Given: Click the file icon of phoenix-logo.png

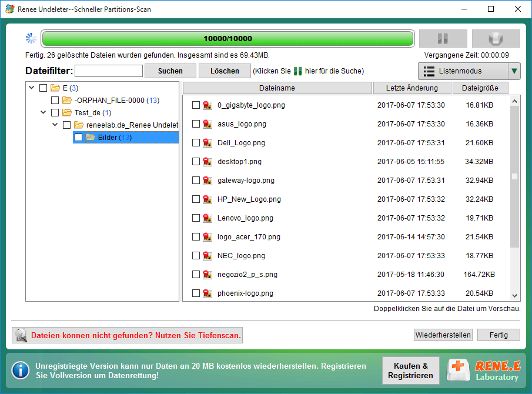Looking at the screenshot, I should pos(208,293).
